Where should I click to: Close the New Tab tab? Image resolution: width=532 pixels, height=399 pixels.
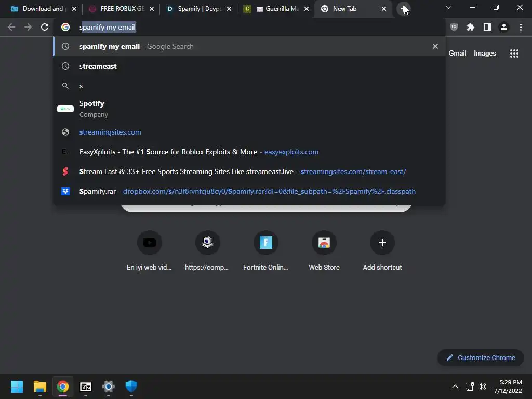(384, 9)
